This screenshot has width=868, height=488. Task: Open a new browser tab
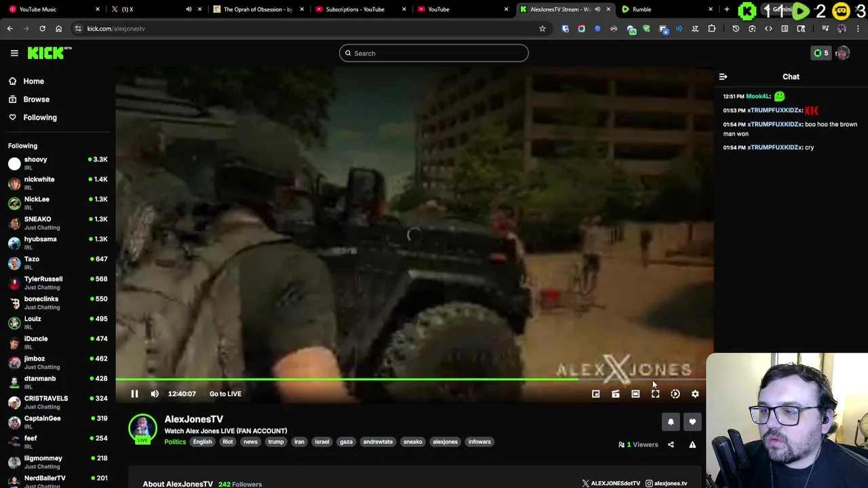[x=726, y=9]
